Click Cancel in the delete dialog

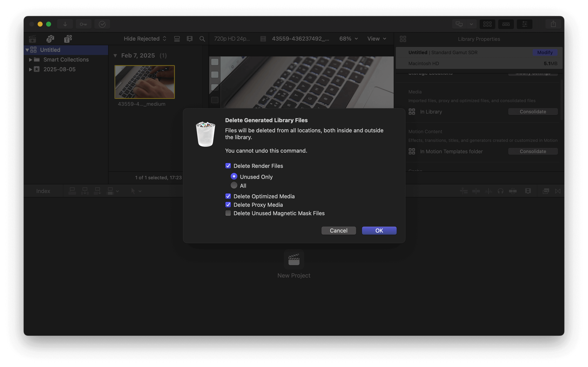coord(339,230)
